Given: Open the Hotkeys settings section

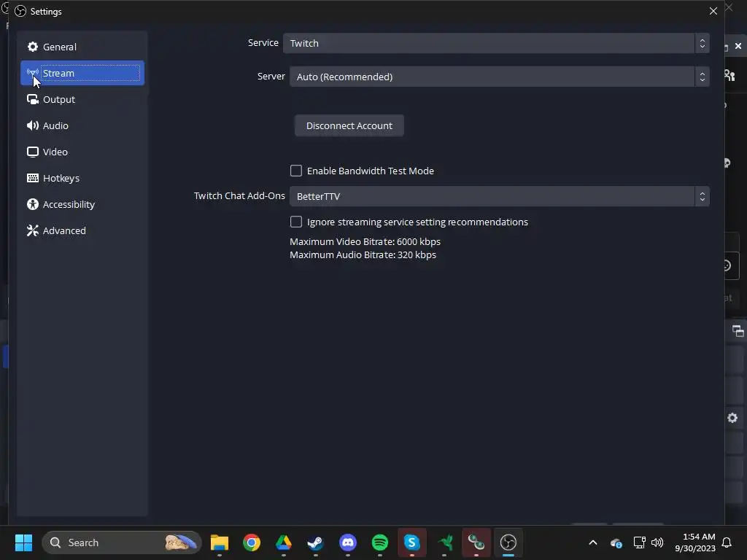Looking at the screenshot, I should click(x=82, y=178).
